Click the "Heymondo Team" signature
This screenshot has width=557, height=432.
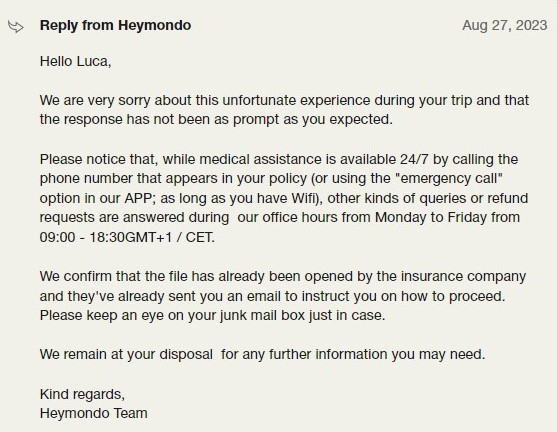(x=93, y=414)
